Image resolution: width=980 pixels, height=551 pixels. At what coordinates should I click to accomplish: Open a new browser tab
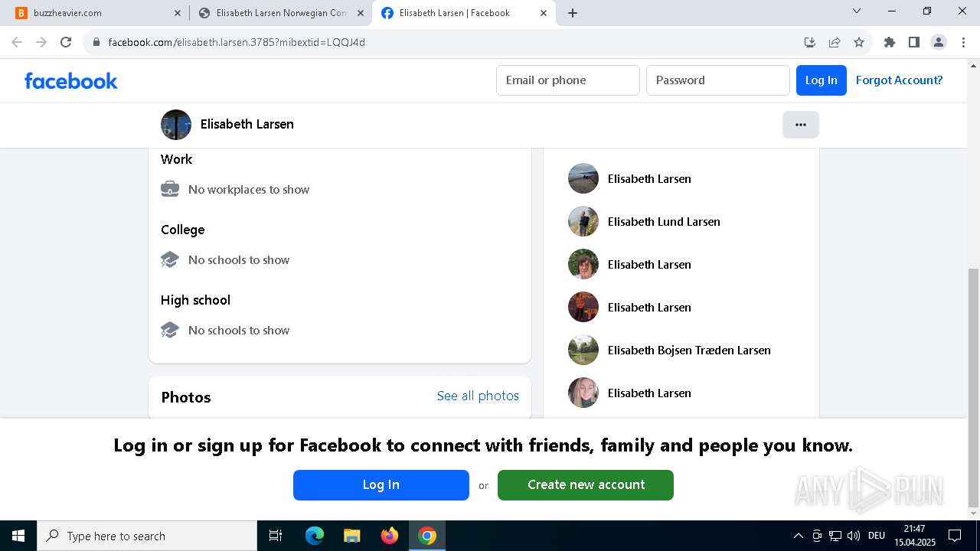[573, 13]
